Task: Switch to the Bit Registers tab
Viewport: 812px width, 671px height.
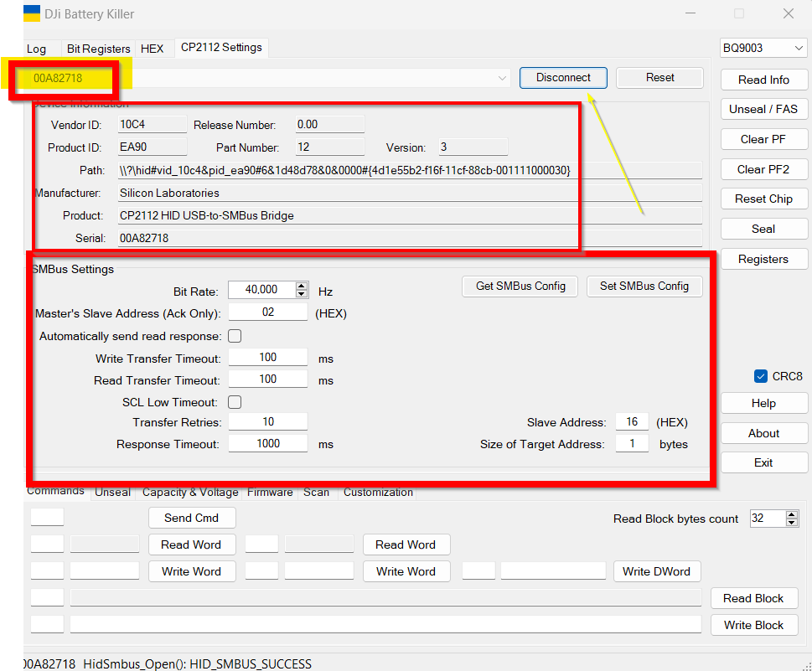Action: click(98, 49)
